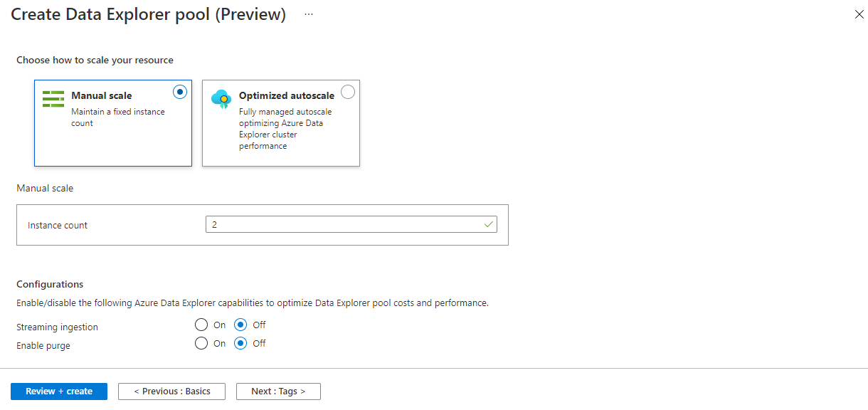Click the 'Configurations' heading
This screenshot has height=410, width=868.
click(50, 284)
